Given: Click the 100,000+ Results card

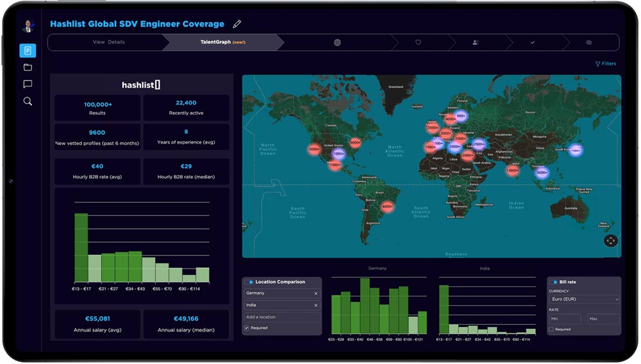Looking at the screenshot, I should click(x=97, y=108).
